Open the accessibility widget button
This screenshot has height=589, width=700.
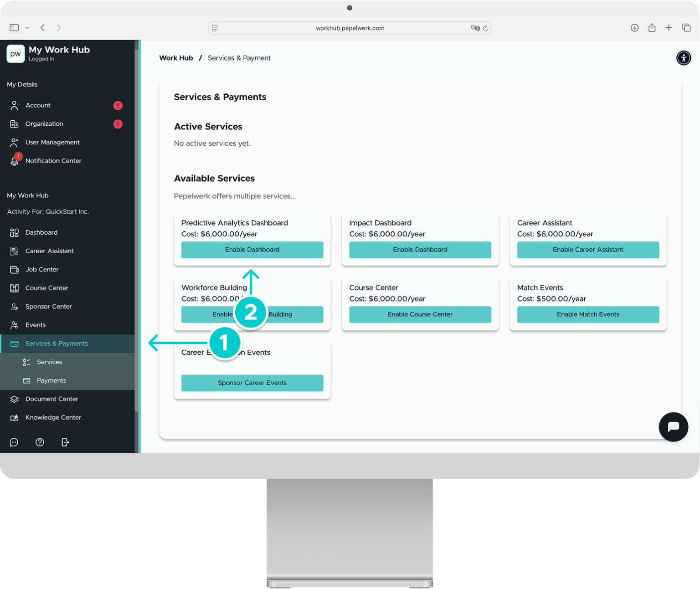684,58
